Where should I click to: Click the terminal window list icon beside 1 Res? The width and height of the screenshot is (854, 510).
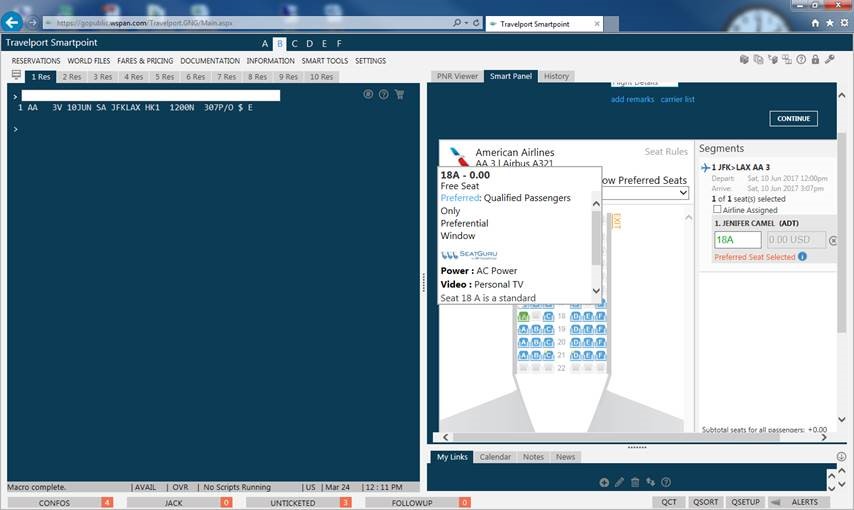pyautogui.click(x=16, y=75)
